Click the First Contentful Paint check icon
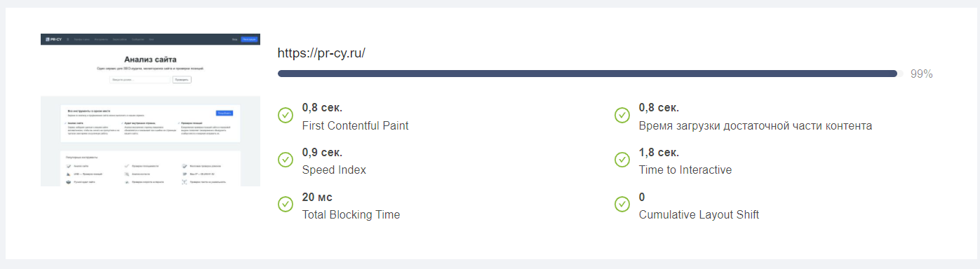 [x=286, y=115]
